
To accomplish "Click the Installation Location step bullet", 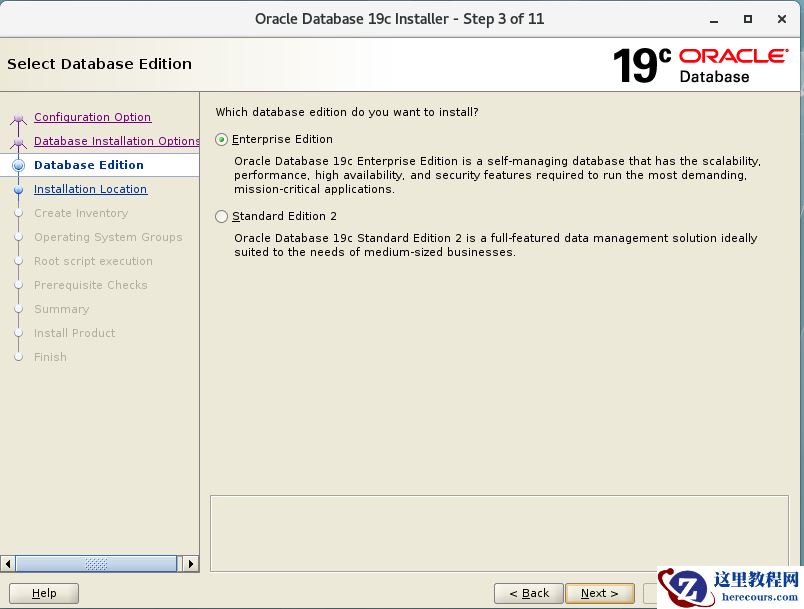I will click(18, 190).
